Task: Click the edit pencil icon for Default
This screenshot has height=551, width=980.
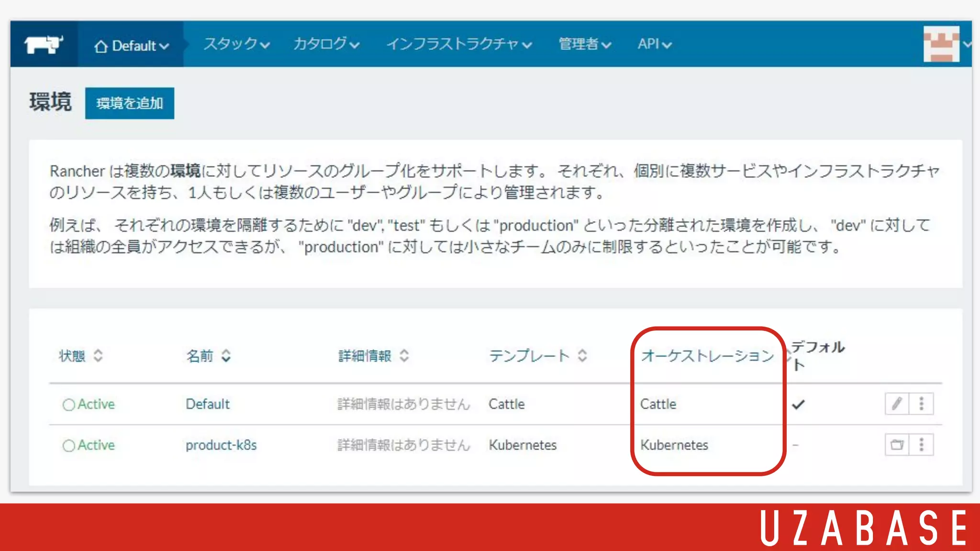Action: (x=896, y=404)
